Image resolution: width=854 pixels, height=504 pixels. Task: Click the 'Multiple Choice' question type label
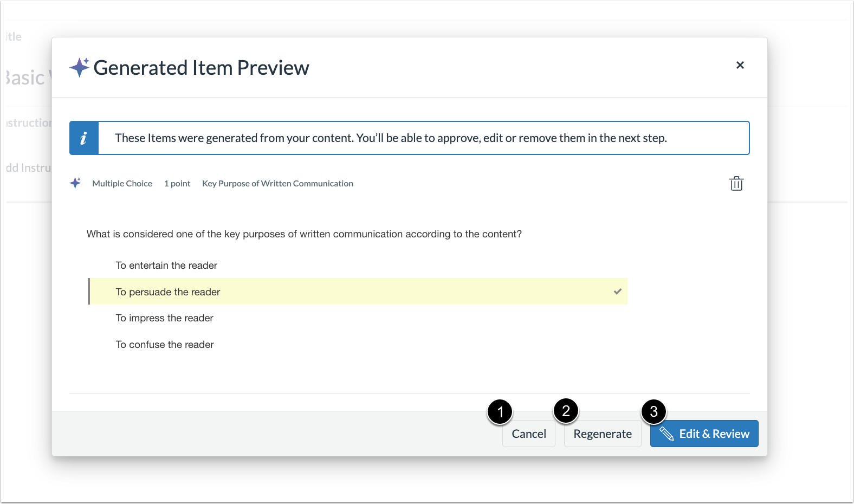[122, 184]
